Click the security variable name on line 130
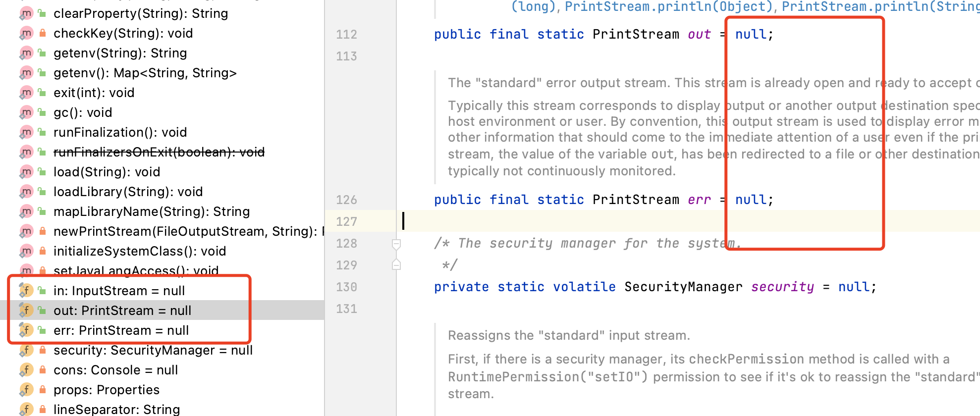Viewport: 980px width, 416px height. (x=782, y=287)
